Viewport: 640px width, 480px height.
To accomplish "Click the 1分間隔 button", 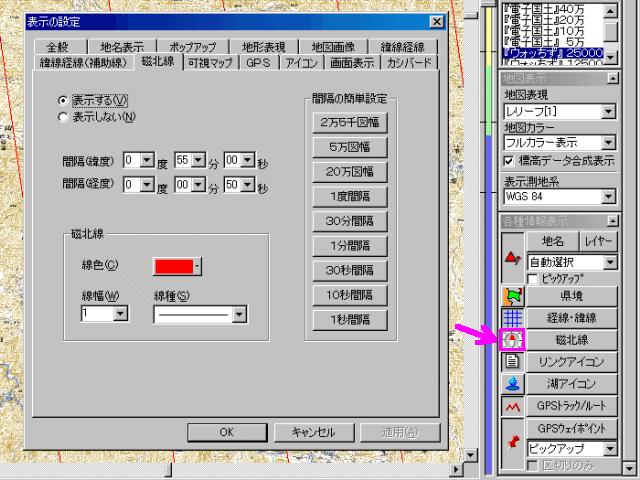I will click(x=350, y=246).
